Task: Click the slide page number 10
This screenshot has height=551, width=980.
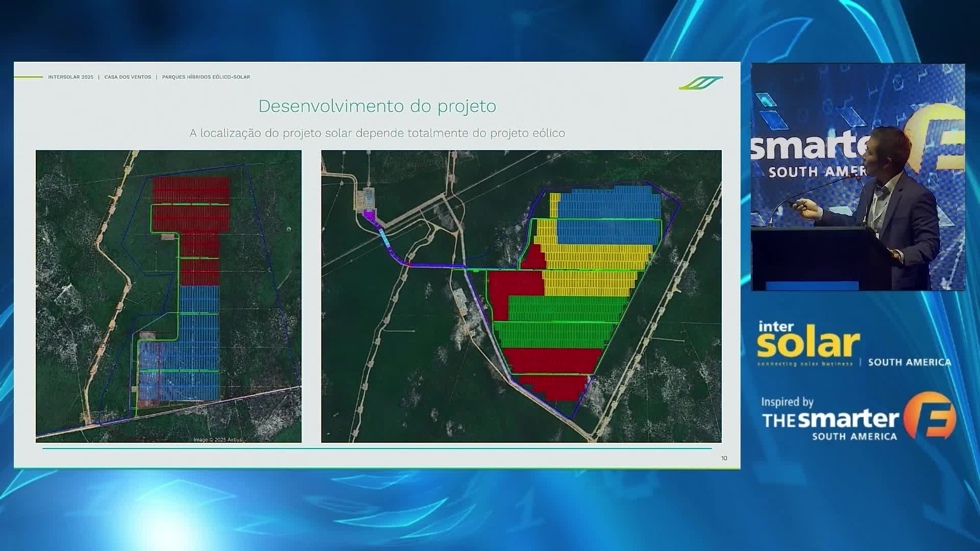Action: coord(724,458)
